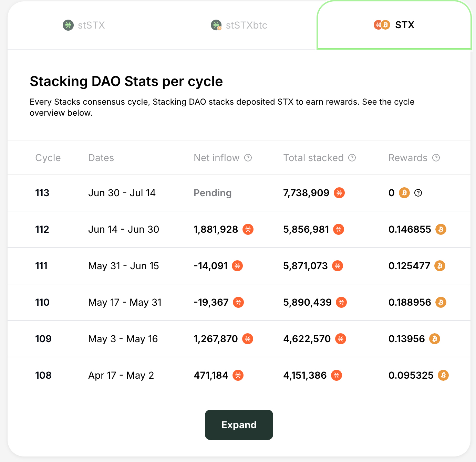Image resolution: width=476 pixels, height=462 pixels.
Task: Click the rewards value 0.188956
Action: coord(410,302)
